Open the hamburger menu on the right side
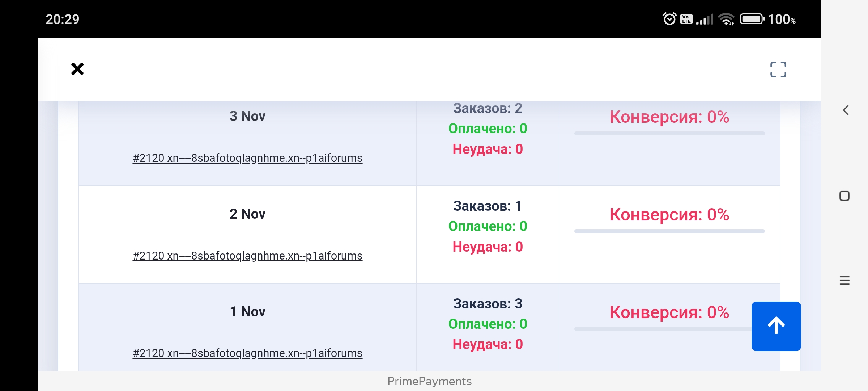The height and width of the screenshot is (391, 868). (844, 279)
